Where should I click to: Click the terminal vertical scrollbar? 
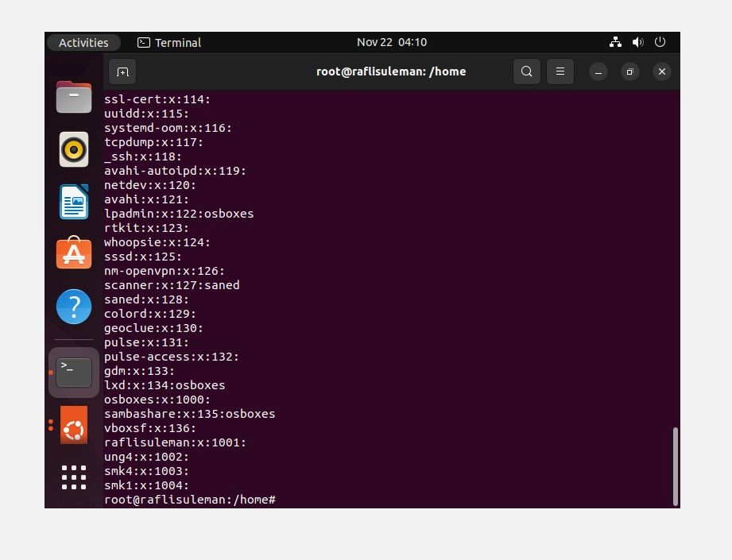(675, 466)
